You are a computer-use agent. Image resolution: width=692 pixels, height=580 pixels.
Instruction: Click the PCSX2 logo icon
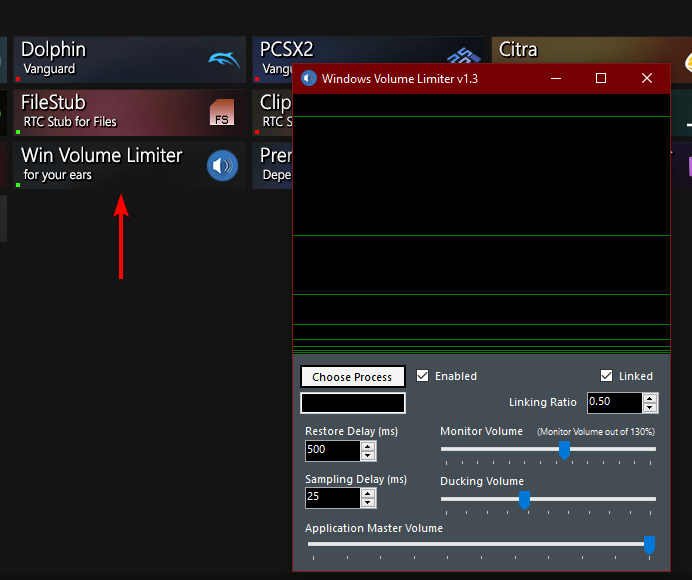coord(463,56)
